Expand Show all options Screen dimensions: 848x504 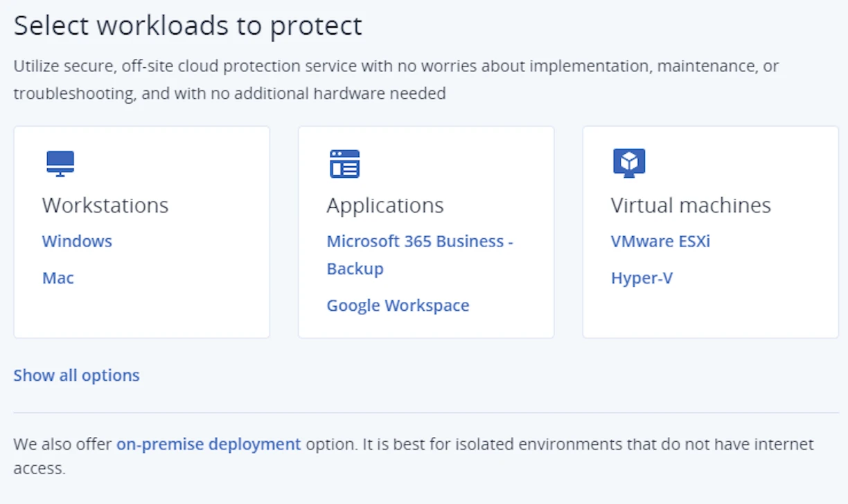(76, 375)
